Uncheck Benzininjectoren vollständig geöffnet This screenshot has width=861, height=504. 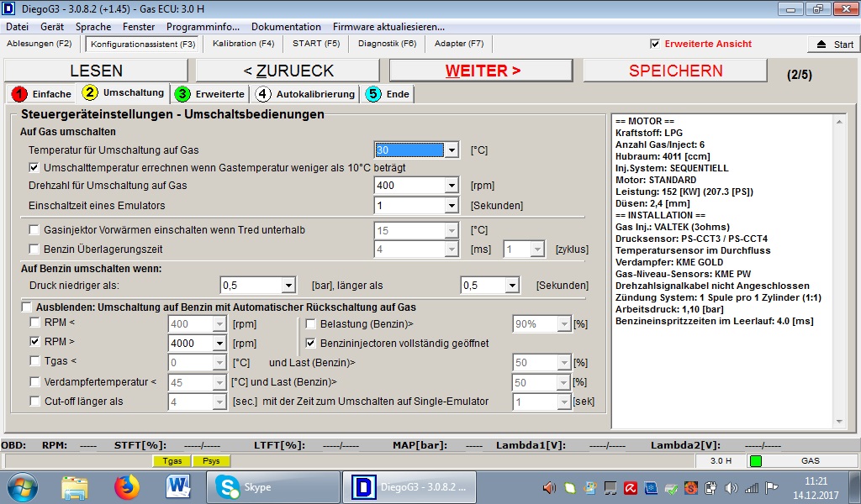pos(310,343)
